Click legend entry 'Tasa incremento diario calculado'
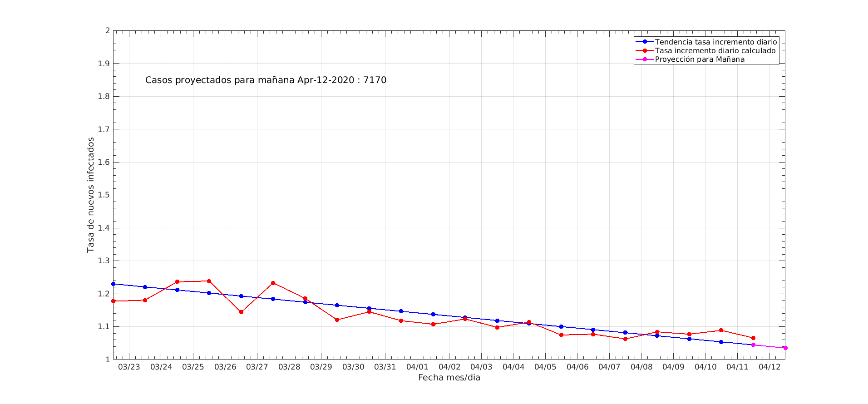 pyautogui.click(x=715, y=50)
